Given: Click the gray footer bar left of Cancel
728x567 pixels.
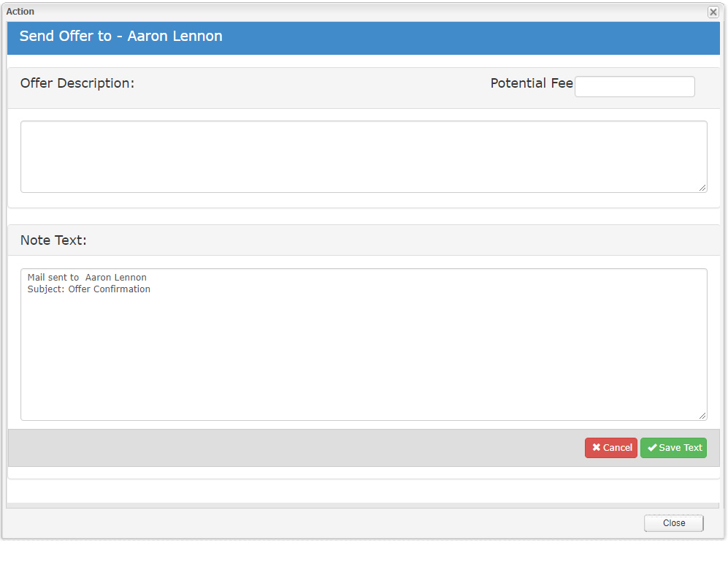Looking at the screenshot, I should 292,448.
